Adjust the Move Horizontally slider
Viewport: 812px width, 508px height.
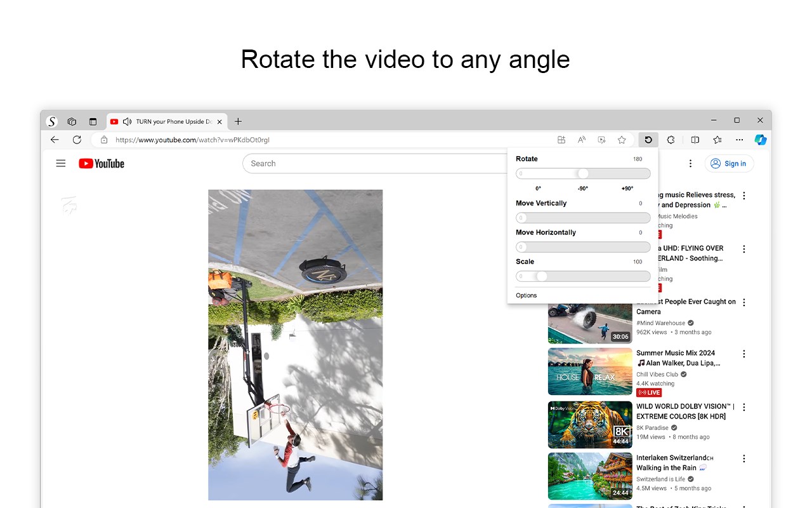(583, 247)
